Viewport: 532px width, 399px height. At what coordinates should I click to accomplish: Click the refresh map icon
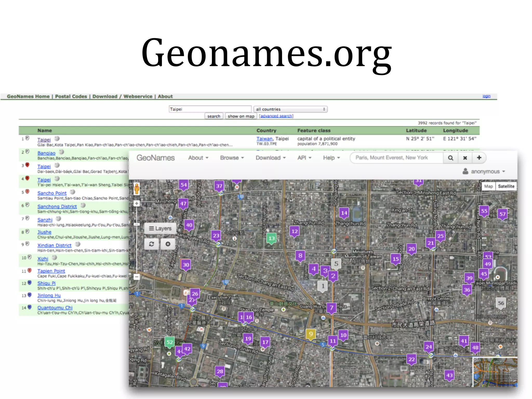(152, 244)
